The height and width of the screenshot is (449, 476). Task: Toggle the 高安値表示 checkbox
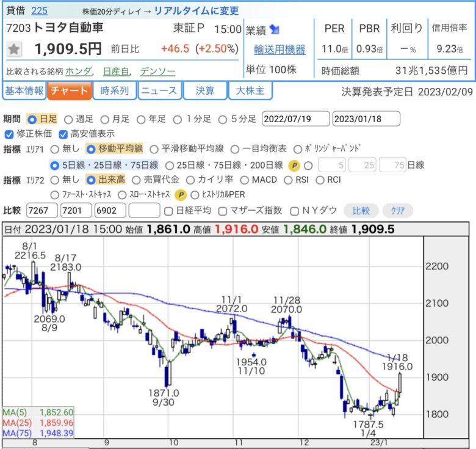[63, 134]
